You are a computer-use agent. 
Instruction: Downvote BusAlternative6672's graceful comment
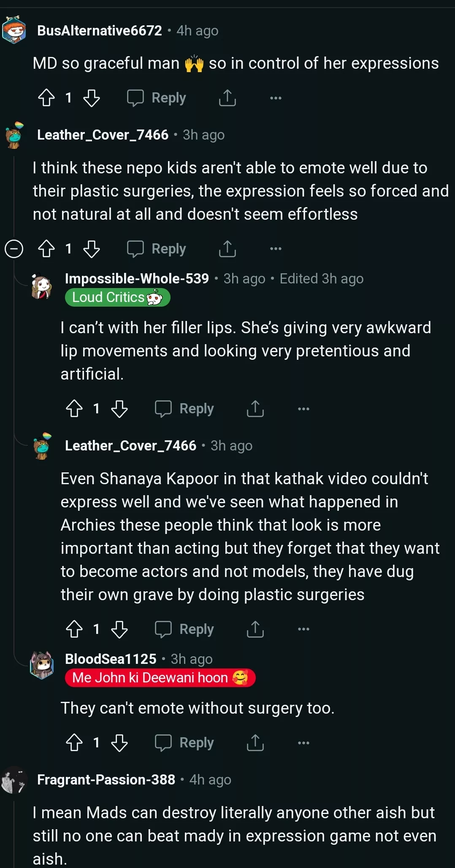tap(91, 98)
